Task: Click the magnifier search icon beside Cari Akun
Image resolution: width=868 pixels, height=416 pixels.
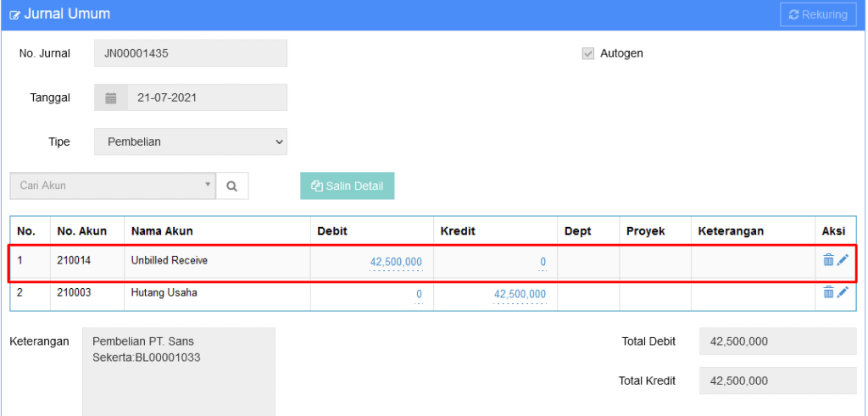Action: [232, 186]
